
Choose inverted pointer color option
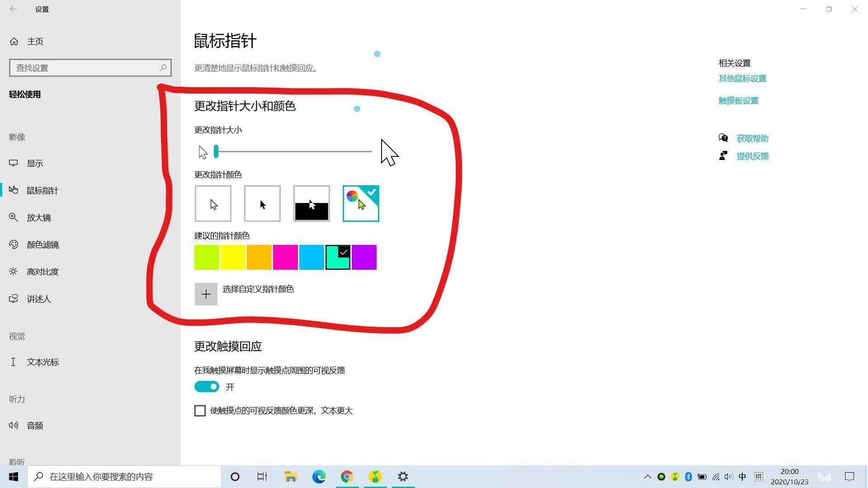(311, 203)
